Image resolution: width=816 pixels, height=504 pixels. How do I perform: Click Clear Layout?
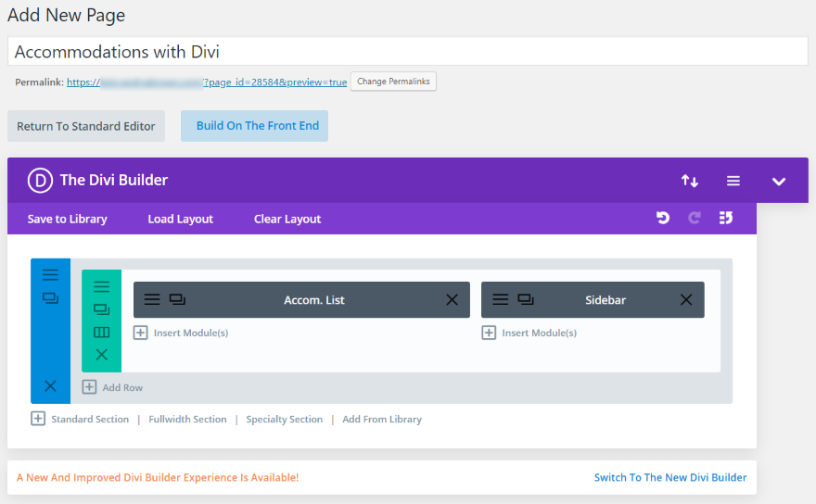287,219
